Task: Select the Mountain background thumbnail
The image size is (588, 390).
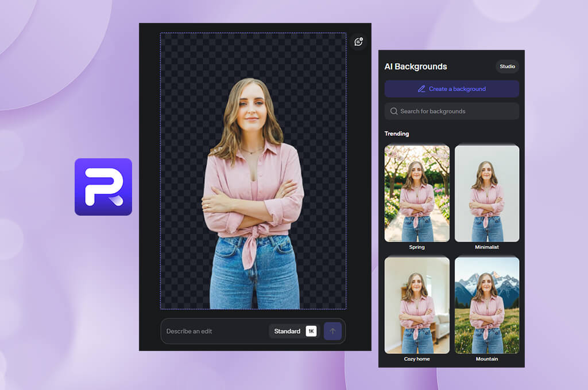Action: coord(487,305)
